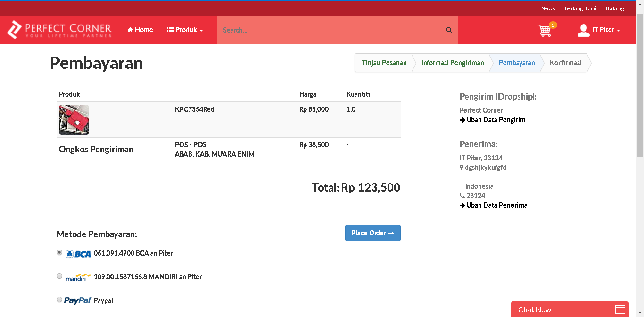This screenshot has height=317, width=644.
Task: Click the user profile avatar icon
Action: click(584, 30)
